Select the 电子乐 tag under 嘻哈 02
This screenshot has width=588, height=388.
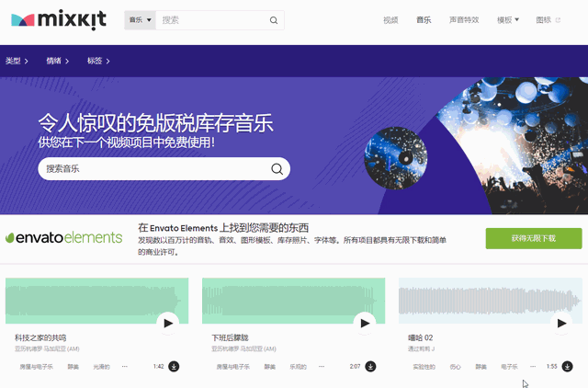[509, 367]
